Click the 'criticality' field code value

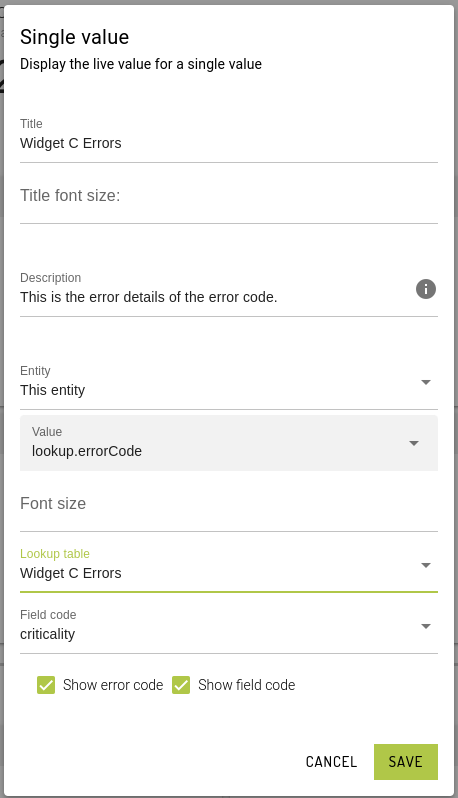[47, 635]
